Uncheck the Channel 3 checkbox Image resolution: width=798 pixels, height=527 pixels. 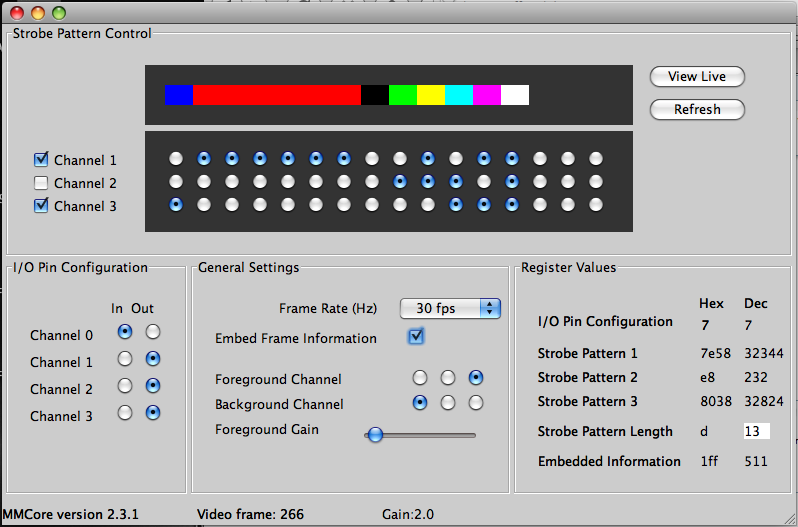point(41,206)
